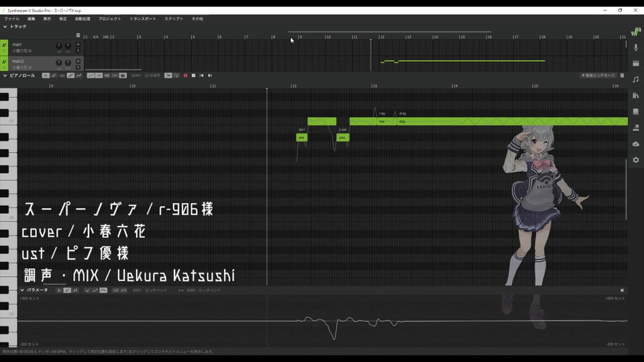Toggle pitch deviation display in piano roll

pos(99,76)
